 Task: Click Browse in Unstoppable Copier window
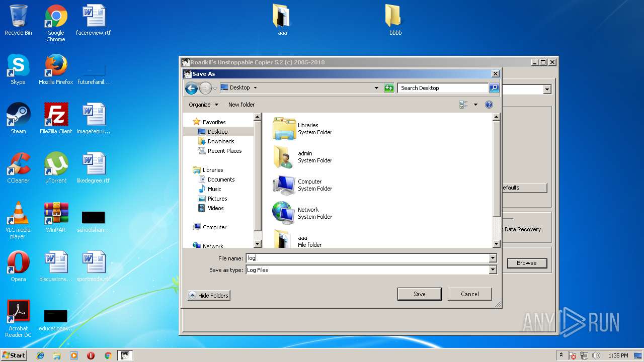[527, 263]
